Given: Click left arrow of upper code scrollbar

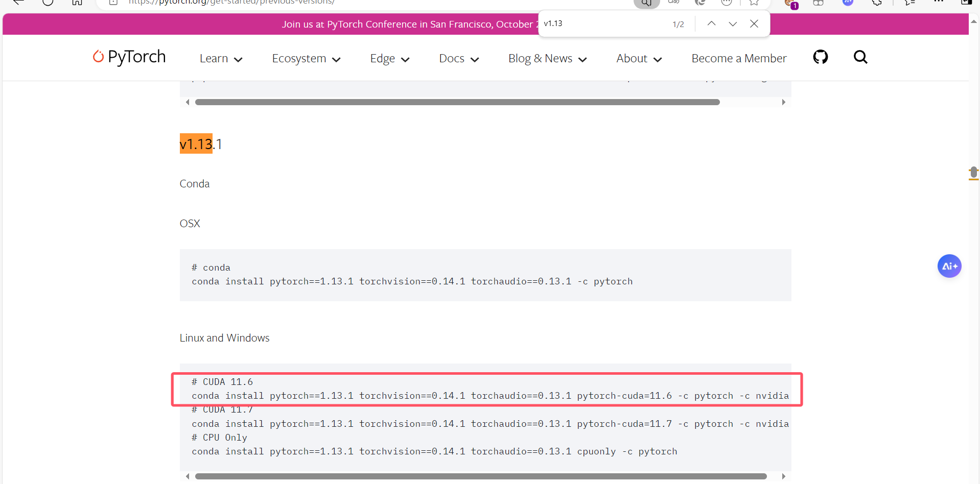Looking at the screenshot, I should [188, 102].
